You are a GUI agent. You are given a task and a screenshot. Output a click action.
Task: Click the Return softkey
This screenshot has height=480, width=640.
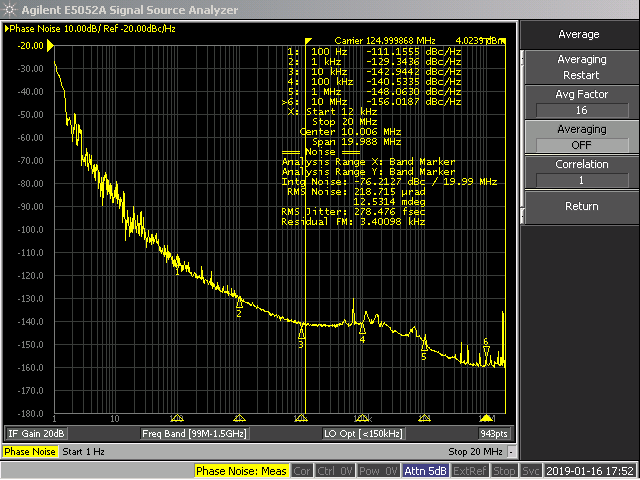(x=581, y=207)
